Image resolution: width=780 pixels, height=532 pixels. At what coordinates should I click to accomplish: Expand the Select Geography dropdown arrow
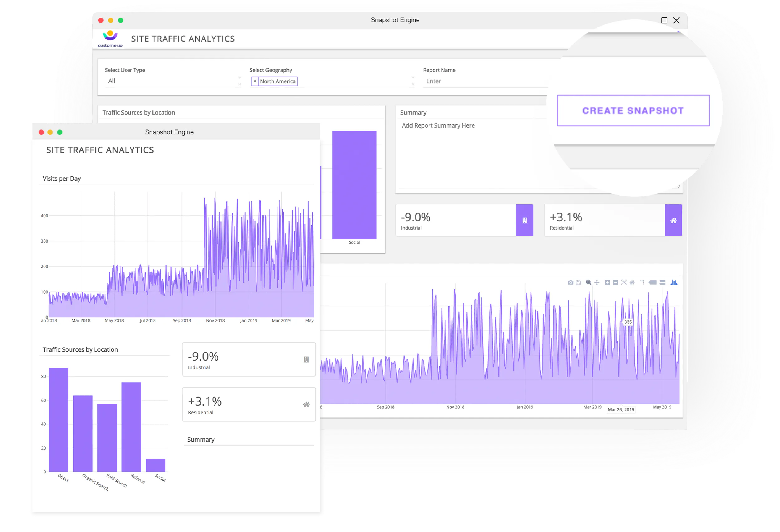413,77
